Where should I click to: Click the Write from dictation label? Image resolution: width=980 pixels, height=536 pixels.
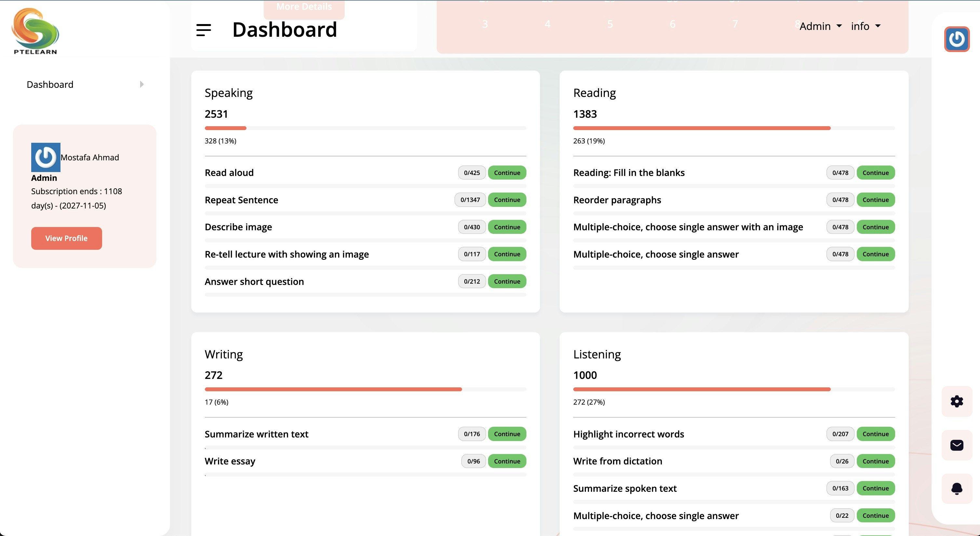(x=617, y=461)
